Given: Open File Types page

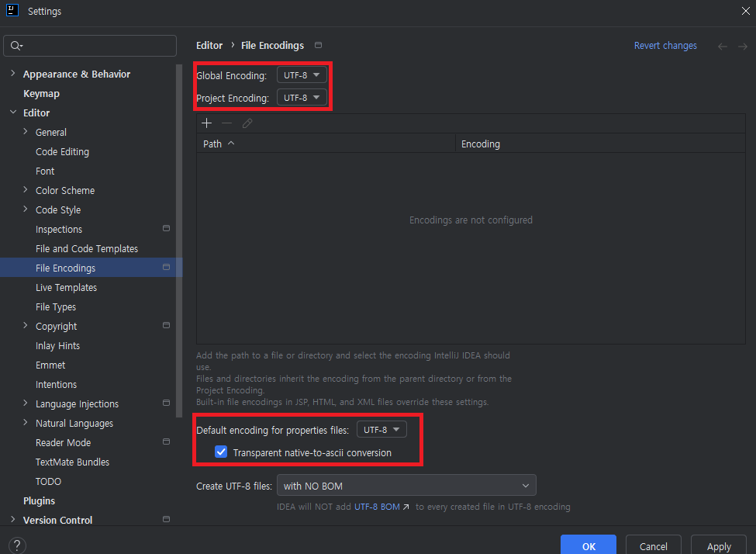Looking at the screenshot, I should [56, 307].
